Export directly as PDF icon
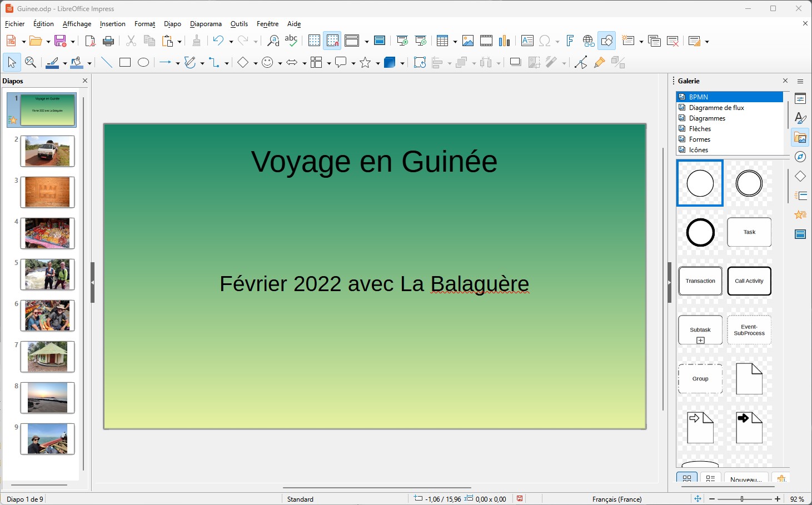 click(x=90, y=41)
